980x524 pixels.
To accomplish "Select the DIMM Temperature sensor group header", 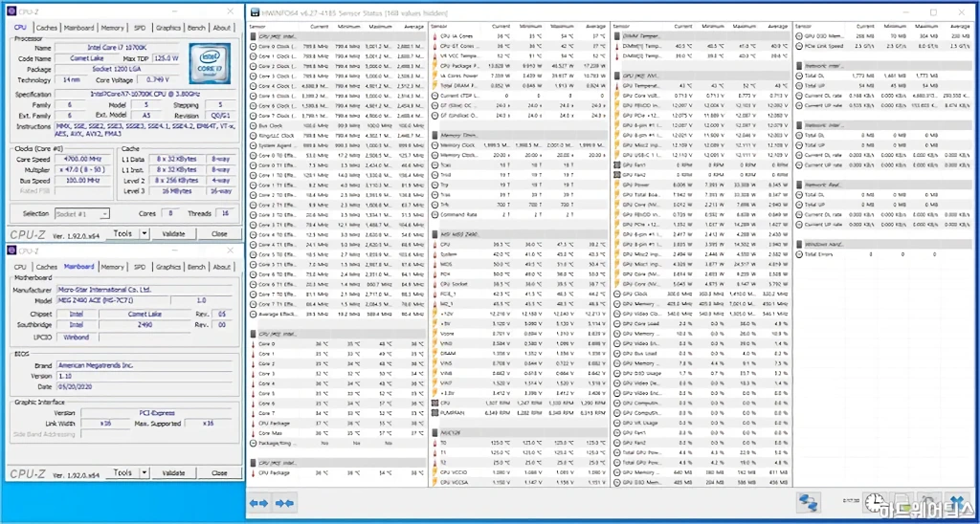I will [x=702, y=36].
